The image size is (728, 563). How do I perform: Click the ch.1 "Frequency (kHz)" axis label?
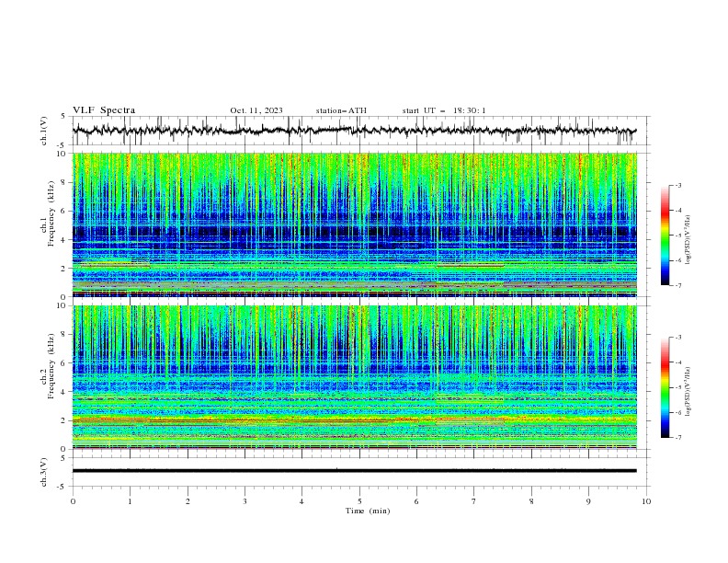pos(51,213)
